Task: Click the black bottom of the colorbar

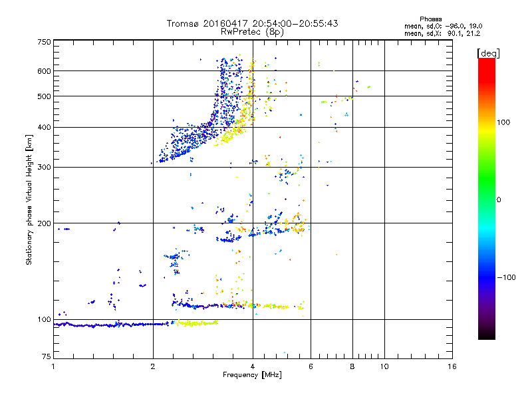Action: coord(487,334)
